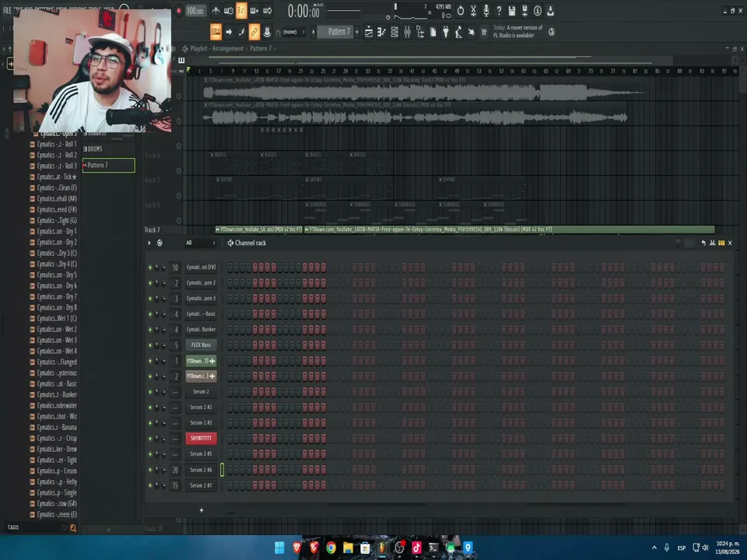Viewport: 747px width, 560px height.
Task: Show hidden system tray icons chevron
Action: pos(654,548)
